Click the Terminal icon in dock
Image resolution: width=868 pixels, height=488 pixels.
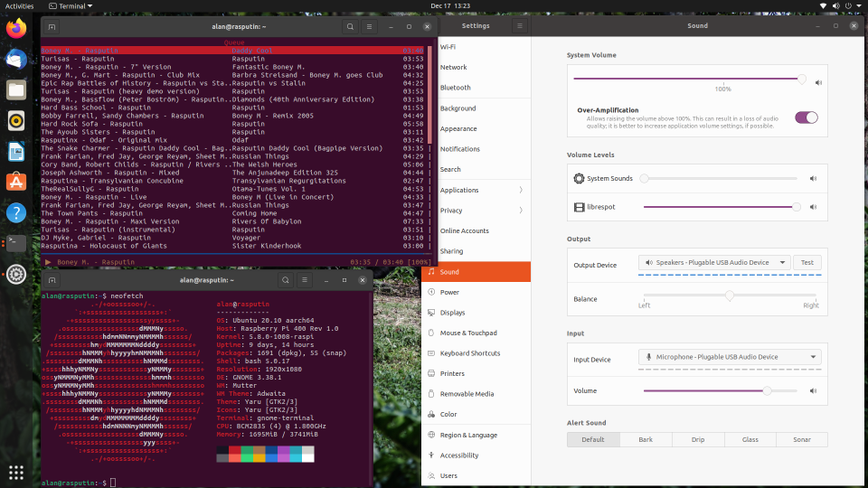(16, 243)
